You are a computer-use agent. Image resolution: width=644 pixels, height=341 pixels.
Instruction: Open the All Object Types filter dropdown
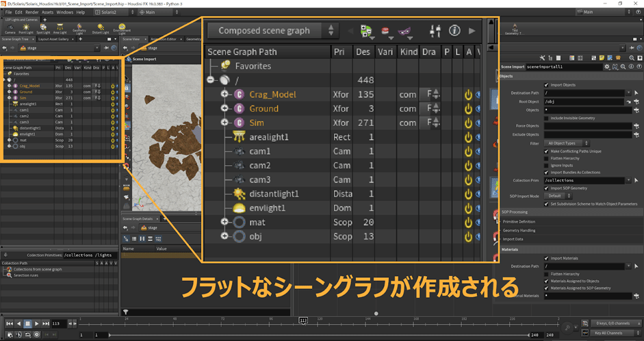tap(567, 143)
